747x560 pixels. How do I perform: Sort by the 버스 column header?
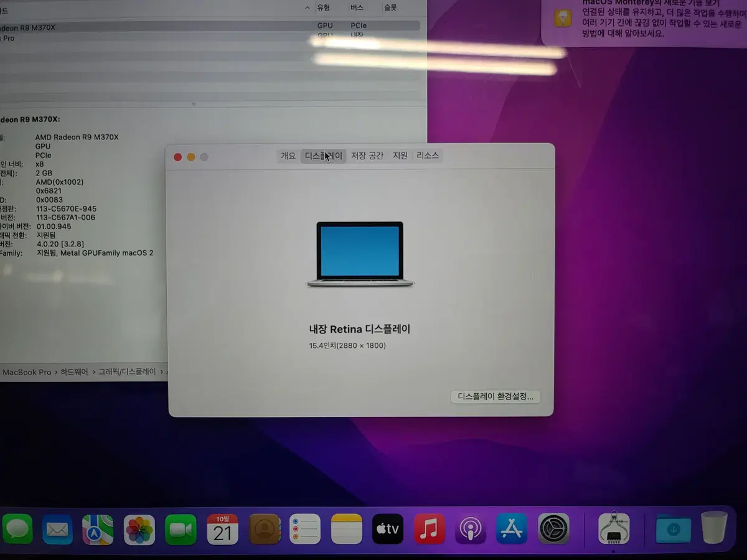click(357, 8)
